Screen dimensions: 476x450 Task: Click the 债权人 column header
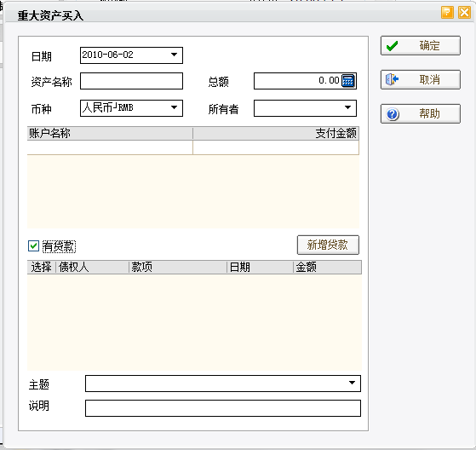point(93,268)
